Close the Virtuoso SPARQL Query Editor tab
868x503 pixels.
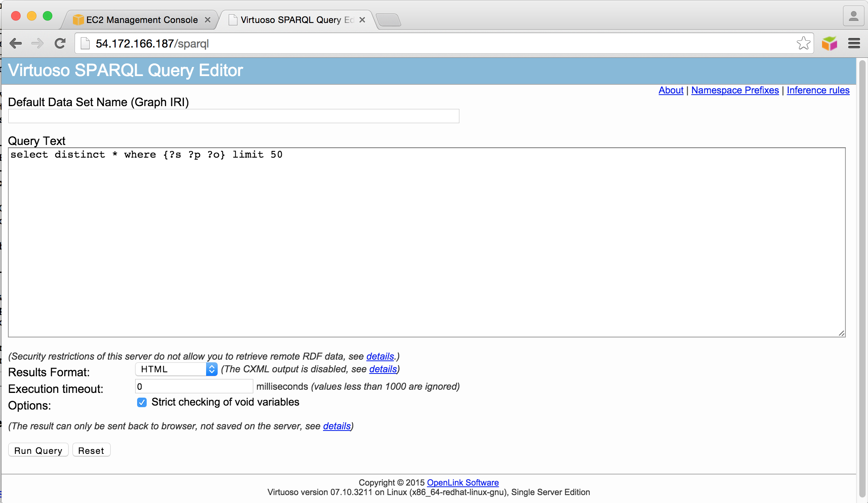click(362, 20)
